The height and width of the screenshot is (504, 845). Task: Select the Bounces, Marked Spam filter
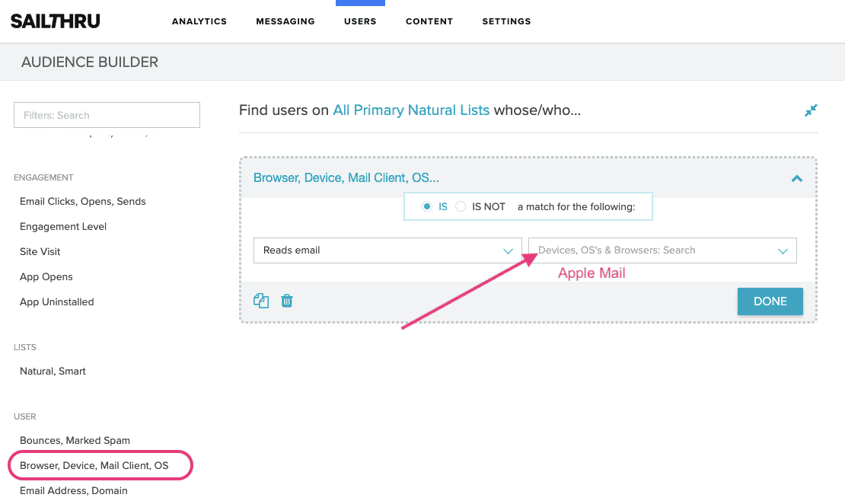[75, 440]
